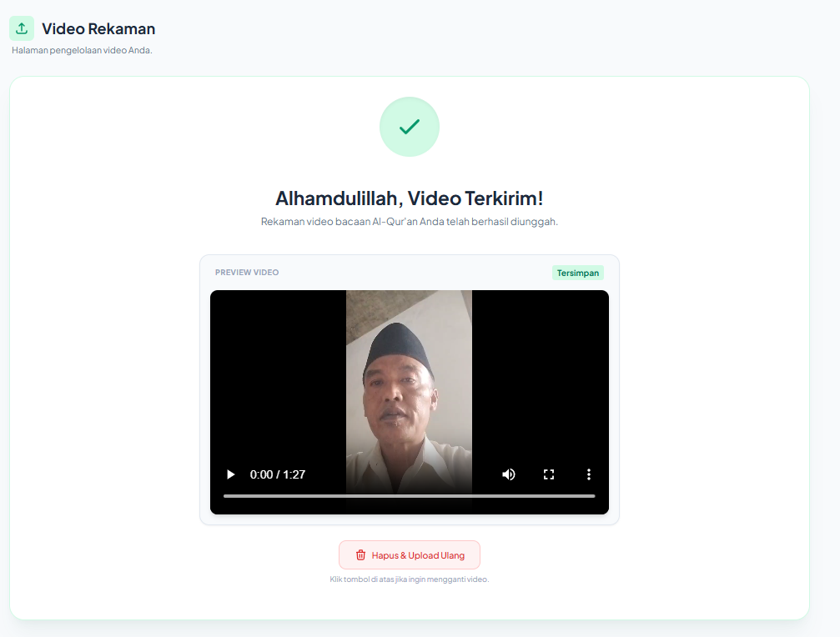Image resolution: width=840 pixels, height=637 pixels.
Task: Click the trash icon in the Hapus button
Action: tap(360, 555)
